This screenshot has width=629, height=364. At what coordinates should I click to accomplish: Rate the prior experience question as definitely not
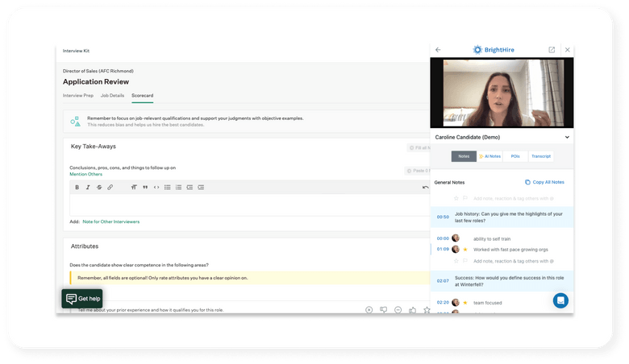pyautogui.click(x=369, y=310)
